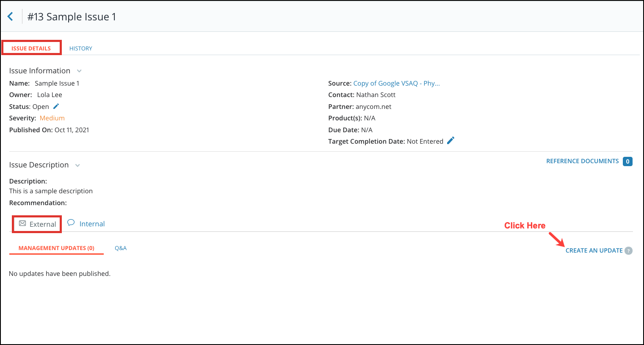Click the Status value 'Open'
The width and height of the screenshot is (644, 345).
41,107
